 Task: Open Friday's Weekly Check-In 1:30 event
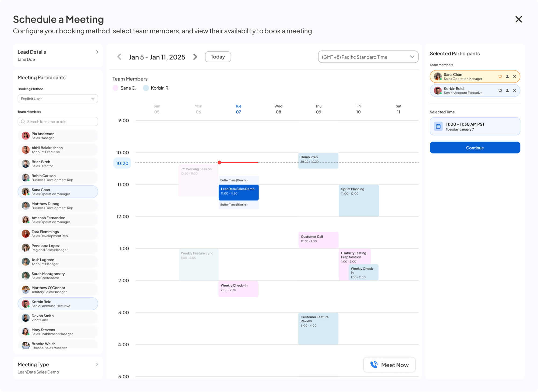coord(363,272)
